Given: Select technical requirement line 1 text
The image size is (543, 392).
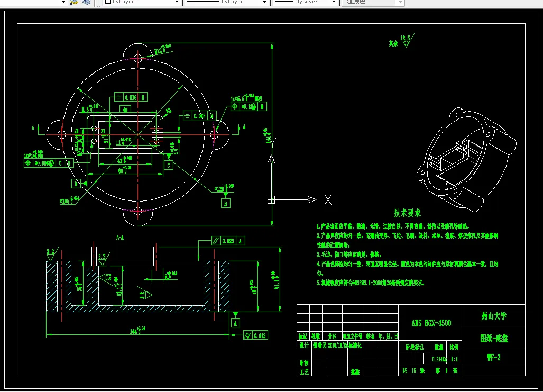Looking at the screenshot, I should click(x=393, y=226).
